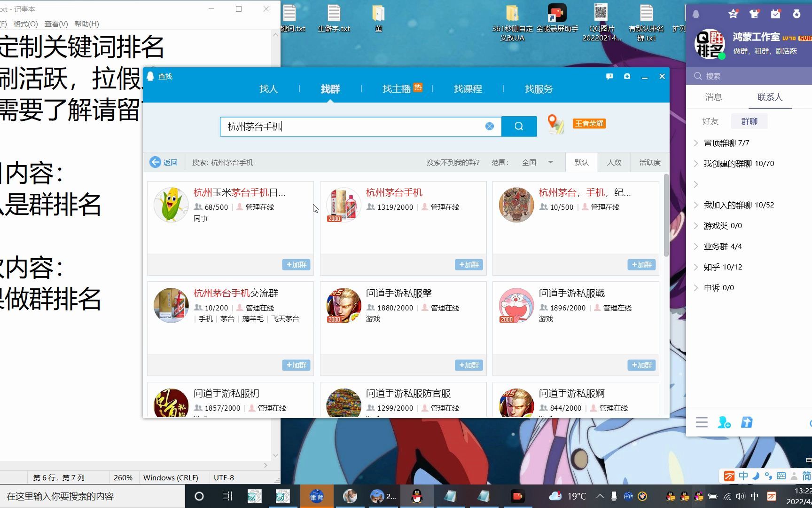Viewport: 812px width, 508px height.
Task: Click the 返回 back arrow
Action: (x=164, y=162)
